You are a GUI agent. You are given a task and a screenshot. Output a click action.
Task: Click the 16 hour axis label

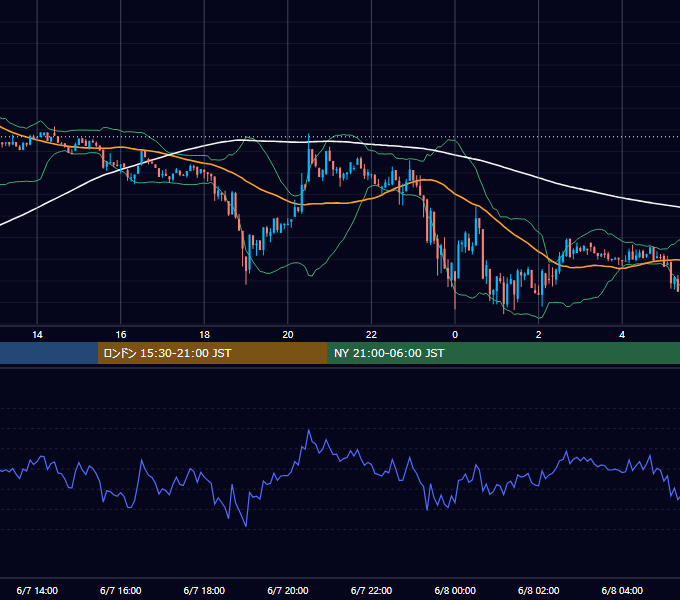point(121,335)
